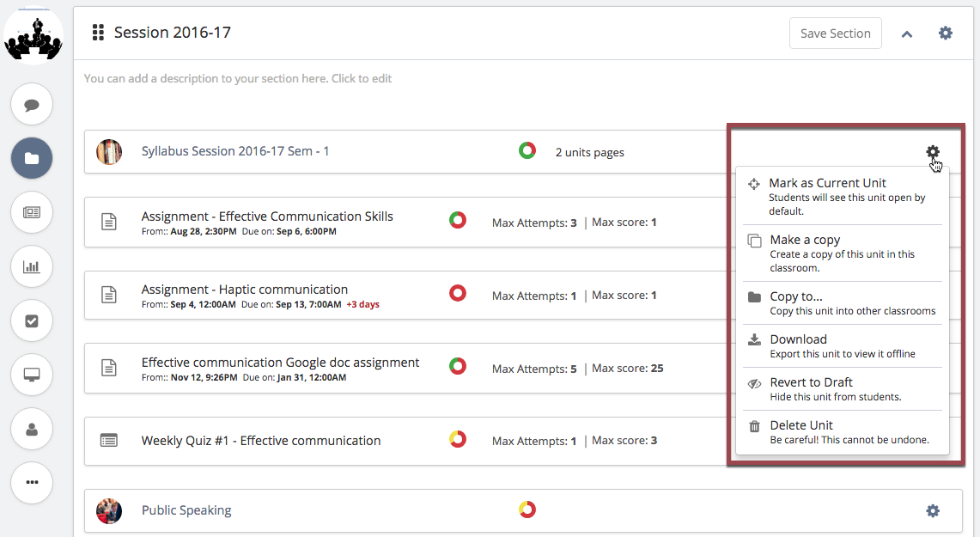Click 'Due on: Jan 31, 12:00AM' date text
Image resolution: width=980 pixels, height=537 pixels.
point(295,377)
